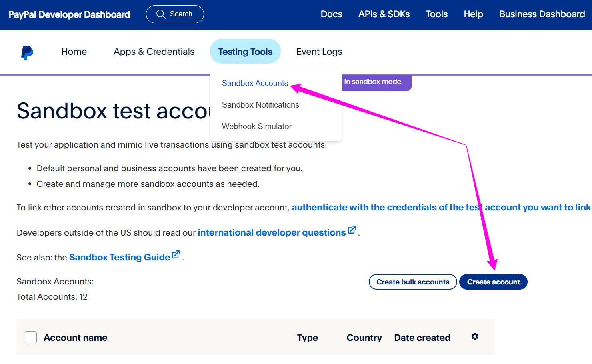Select the header checkbox to select all accounts
Image resolution: width=592 pixels, height=364 pixels.
pyautogui.click(x=31, y=337)
